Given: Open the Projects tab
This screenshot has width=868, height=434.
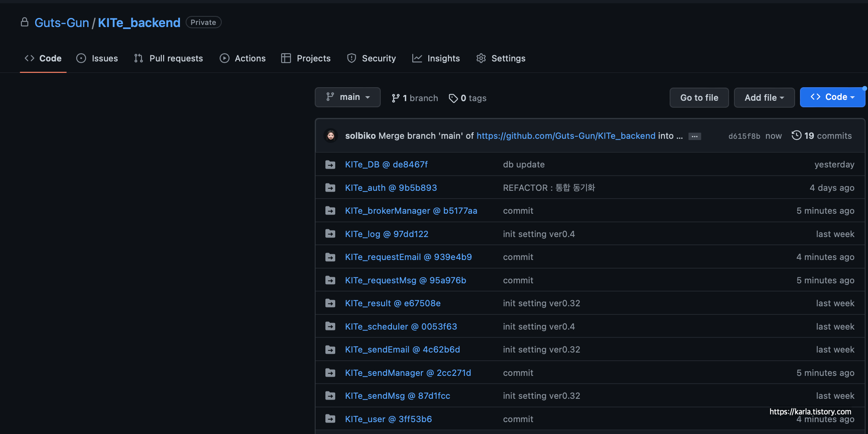Looking at the screenshot, I should point(306,58).
